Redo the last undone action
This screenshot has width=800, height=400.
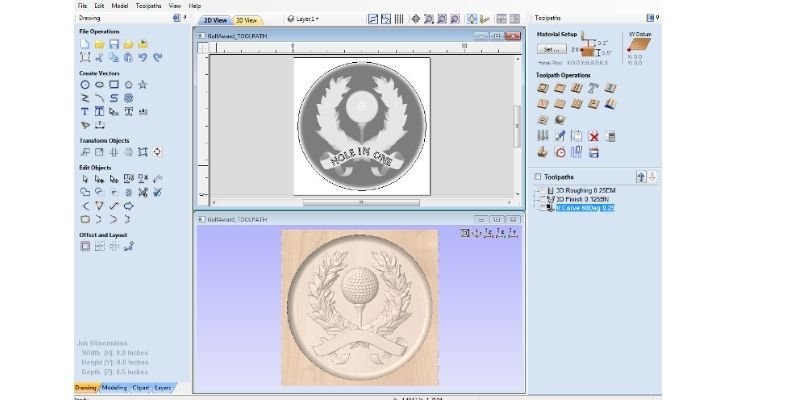point(158,58)
